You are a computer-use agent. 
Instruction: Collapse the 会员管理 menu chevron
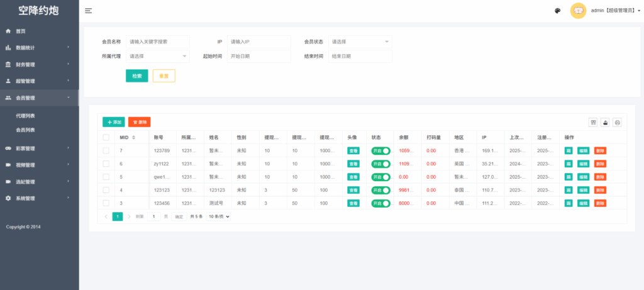click(x=69, y=98)
